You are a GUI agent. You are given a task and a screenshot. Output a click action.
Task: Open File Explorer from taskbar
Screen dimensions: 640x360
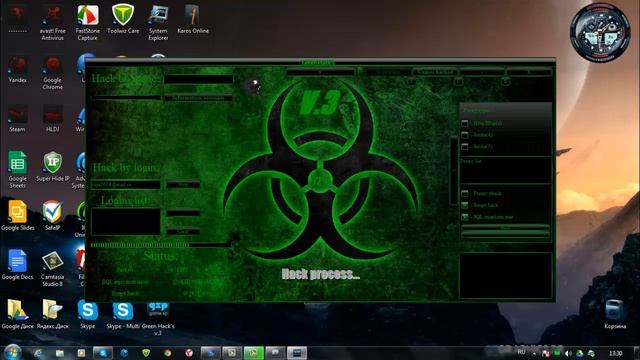pos(60,353)
